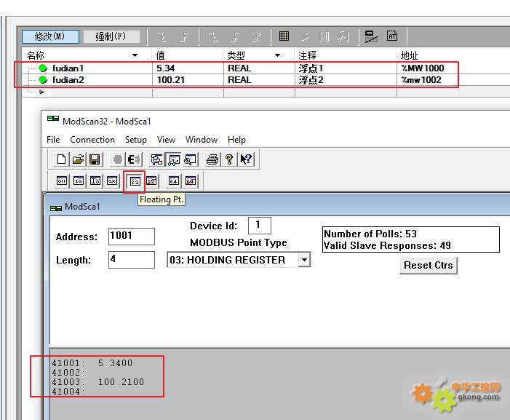The image size is (510, 420).
Task: Click the REAL type cell of fudian1
Action: (259, 68)
